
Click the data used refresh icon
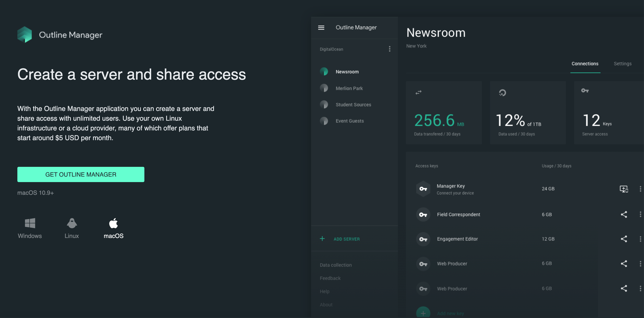click(502, 93)
